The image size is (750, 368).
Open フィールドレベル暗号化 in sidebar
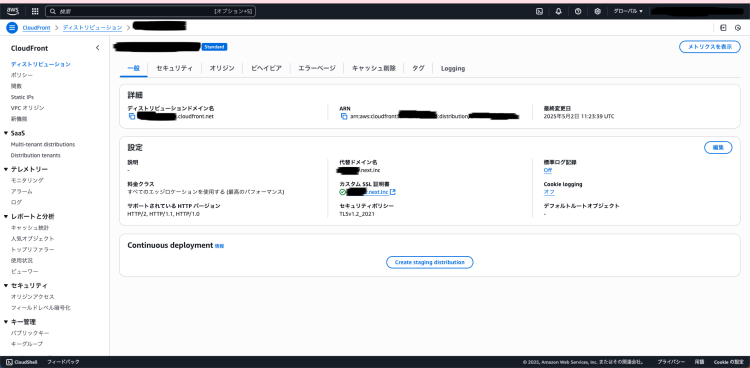tap(41, 308)
